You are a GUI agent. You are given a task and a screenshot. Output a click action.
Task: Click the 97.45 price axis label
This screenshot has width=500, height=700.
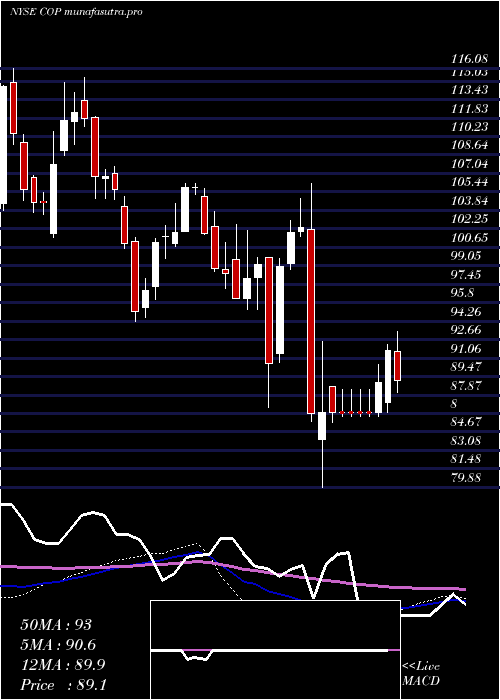pyautogui.click(x=466, y=275)
